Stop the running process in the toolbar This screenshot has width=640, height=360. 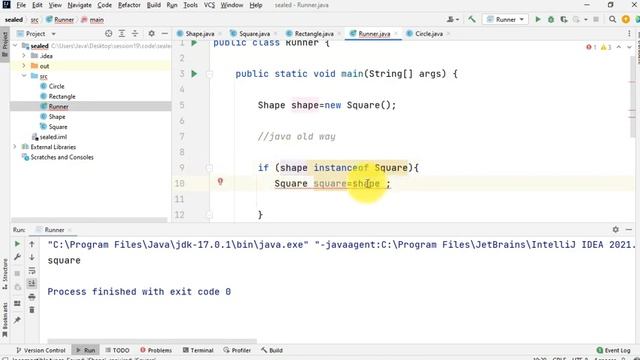click(596, 20)
